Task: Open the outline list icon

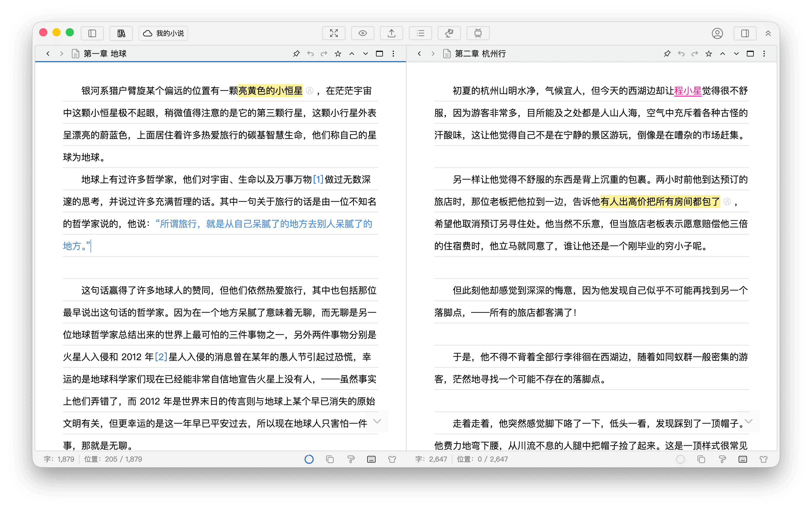Action: [420, 33]
